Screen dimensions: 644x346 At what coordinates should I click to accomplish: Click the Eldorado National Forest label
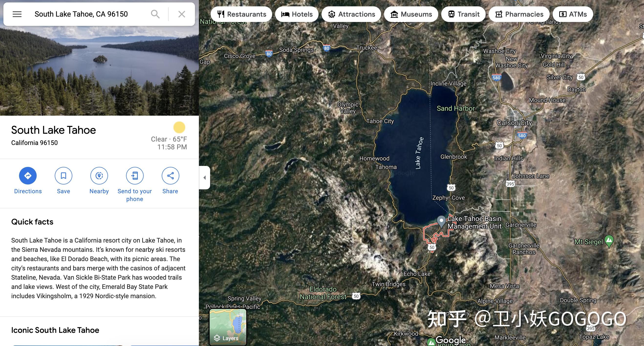tap(323, 293)
